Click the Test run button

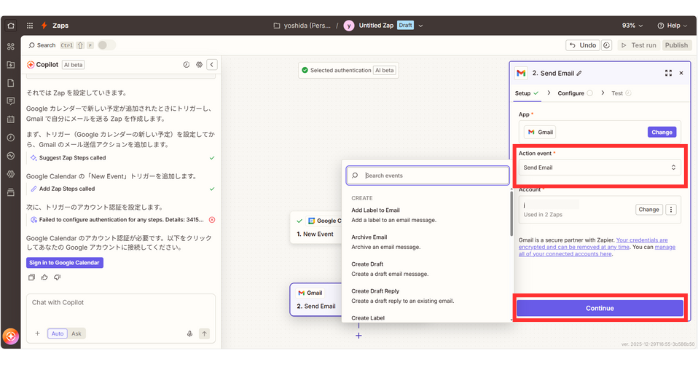(638, 45)
